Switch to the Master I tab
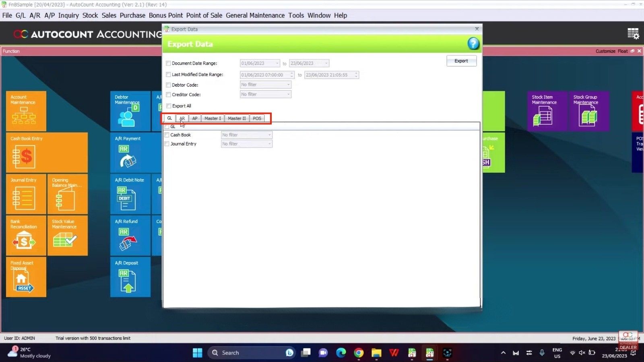The width and height of the screenshot is (644, 362). (x=213, y=118)
